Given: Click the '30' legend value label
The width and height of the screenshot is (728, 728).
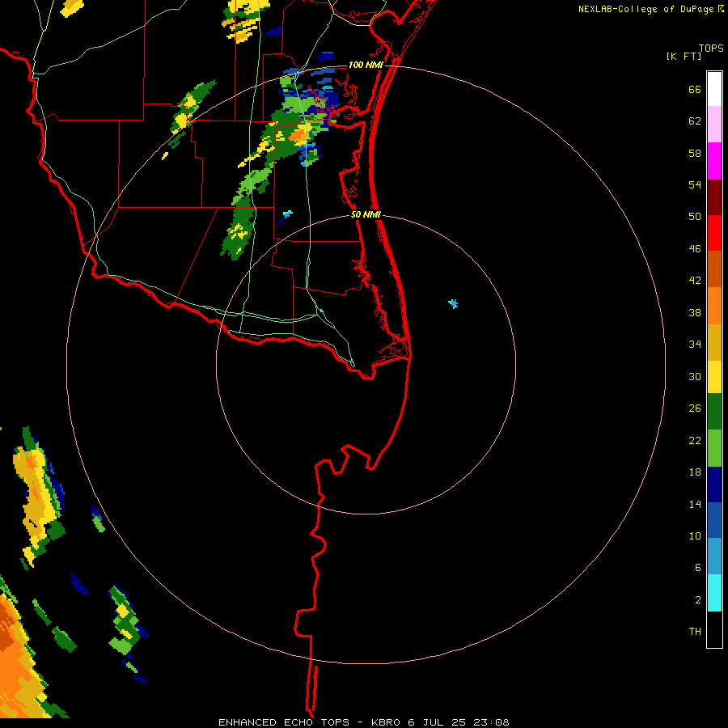Looking at the screenshot, I should click(695, 376).
